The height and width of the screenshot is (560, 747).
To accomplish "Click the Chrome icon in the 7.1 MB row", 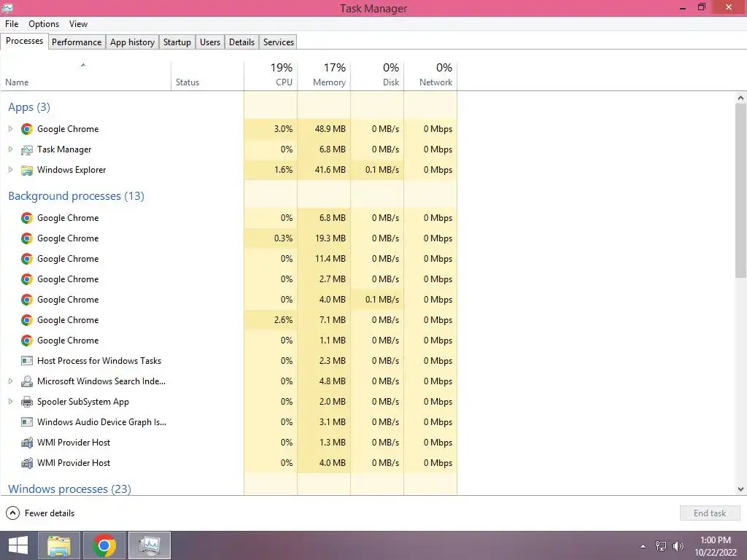I will 27,321.
